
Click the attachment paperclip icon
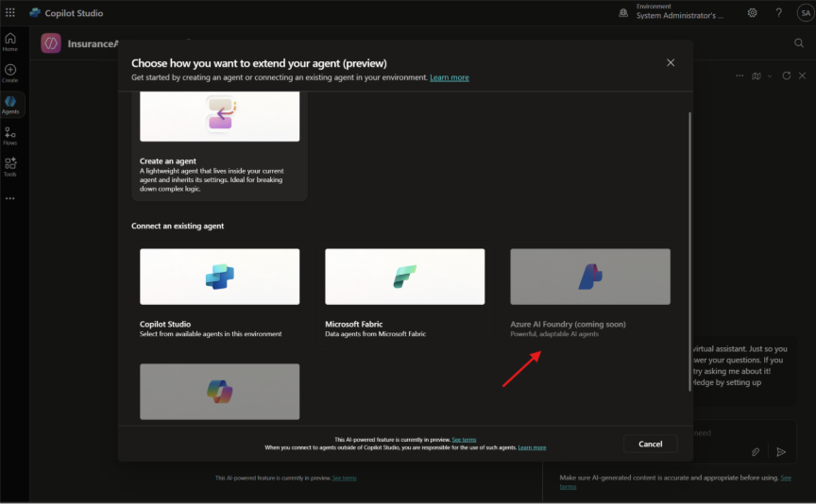pos(756,452)
